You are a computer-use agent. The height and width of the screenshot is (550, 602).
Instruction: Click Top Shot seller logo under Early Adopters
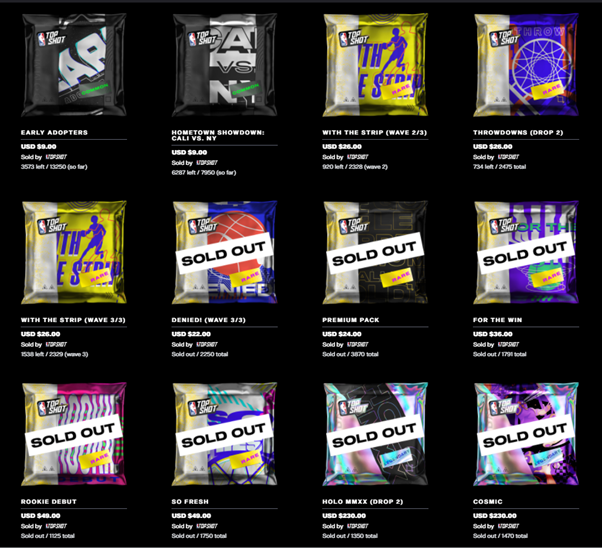click(x=56, y=157)
